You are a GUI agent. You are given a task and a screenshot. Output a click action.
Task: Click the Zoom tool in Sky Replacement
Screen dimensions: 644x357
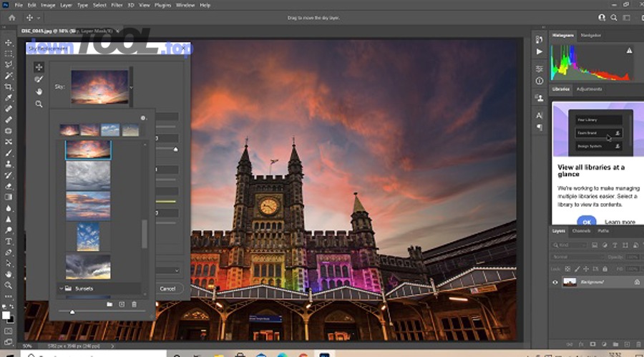[x=39, y=104]
